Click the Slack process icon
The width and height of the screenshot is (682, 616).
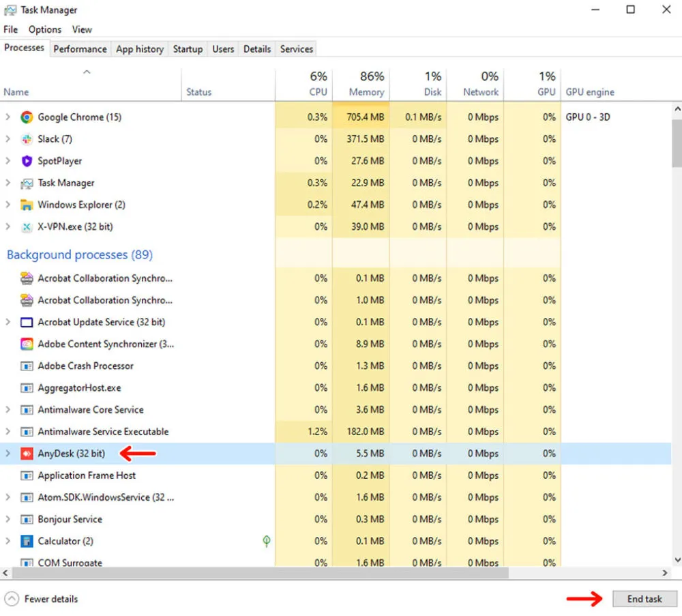27,139
